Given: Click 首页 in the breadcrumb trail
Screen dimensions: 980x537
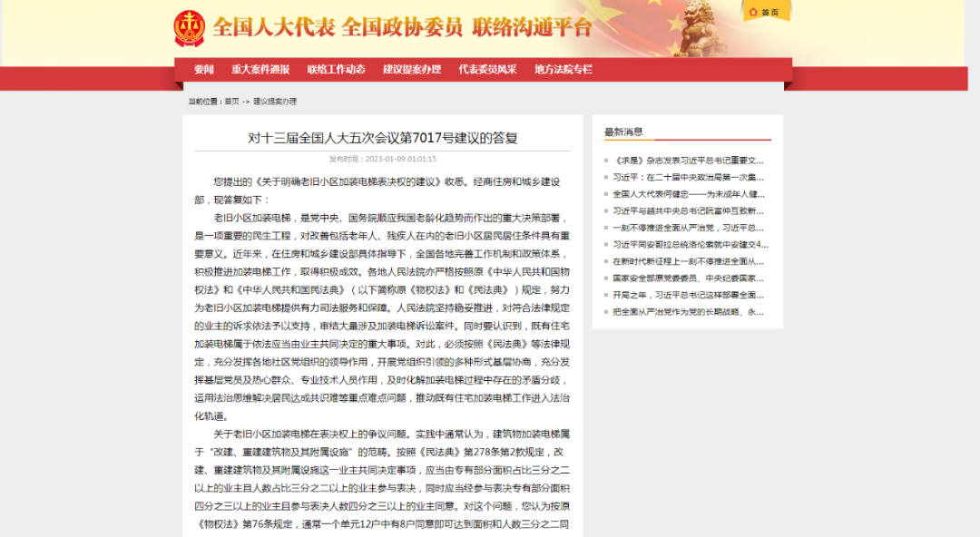Looking at the screenshot, I should click(231, 102).
